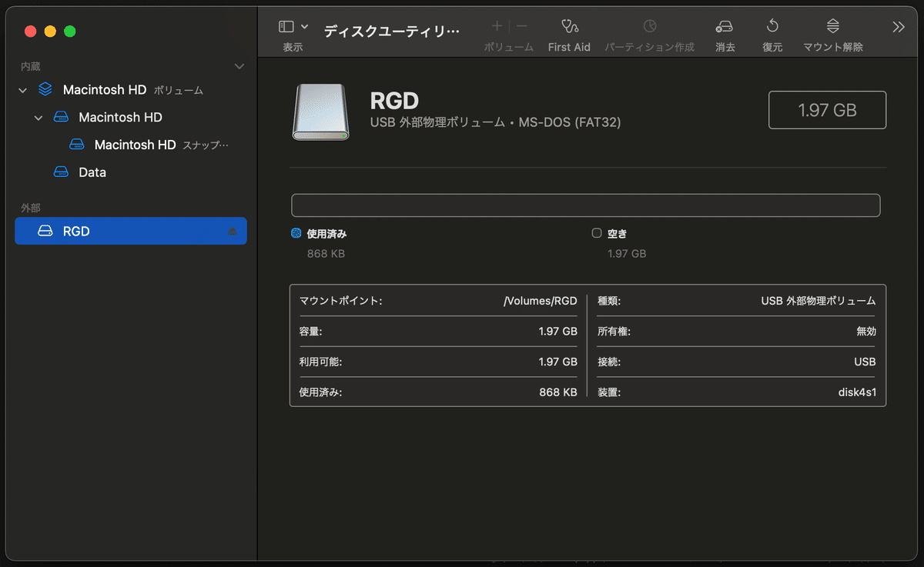Click the 装置 label in info table

pos(609,392)
